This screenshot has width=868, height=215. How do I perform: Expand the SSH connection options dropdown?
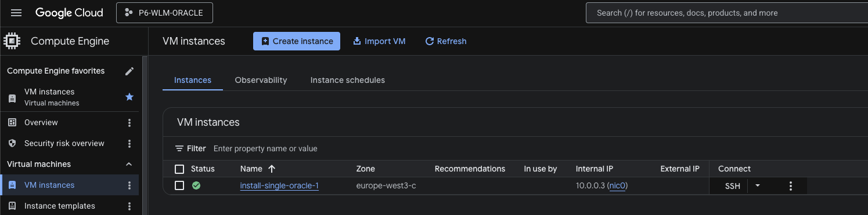(x=757, y=186)
